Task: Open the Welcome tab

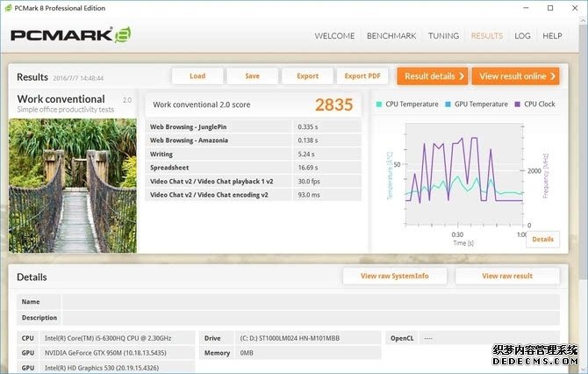Action: pos(334,36)
